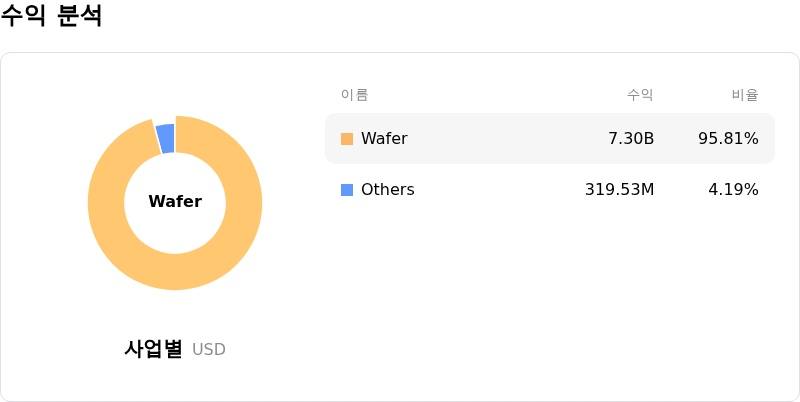Click the Others name label
This screenshot has width=800, height=402.
coord(387,190)
